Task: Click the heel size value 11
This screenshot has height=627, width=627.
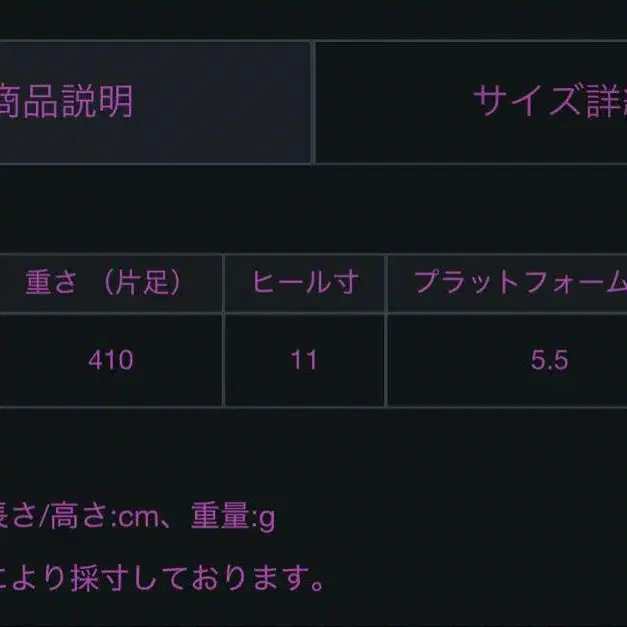Action: tap(304, 360)
